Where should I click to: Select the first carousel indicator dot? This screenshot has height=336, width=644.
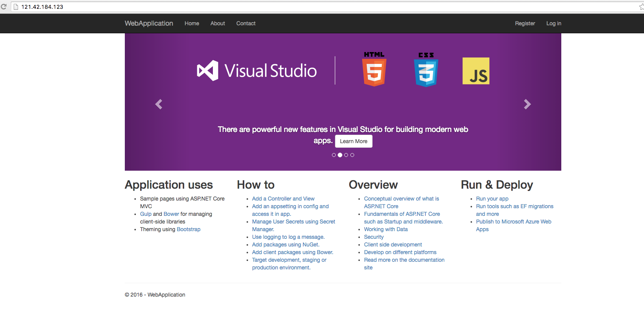point(334,155)
